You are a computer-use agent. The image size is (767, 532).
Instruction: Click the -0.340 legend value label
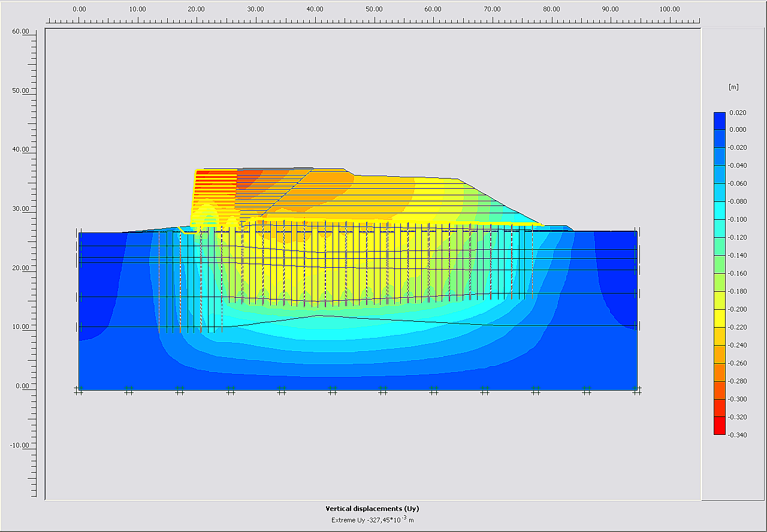738,435
